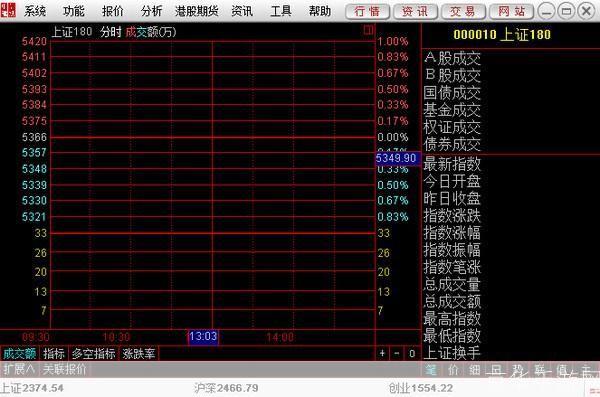
Task: Zoom in with the + button
Action: point(382,353)
